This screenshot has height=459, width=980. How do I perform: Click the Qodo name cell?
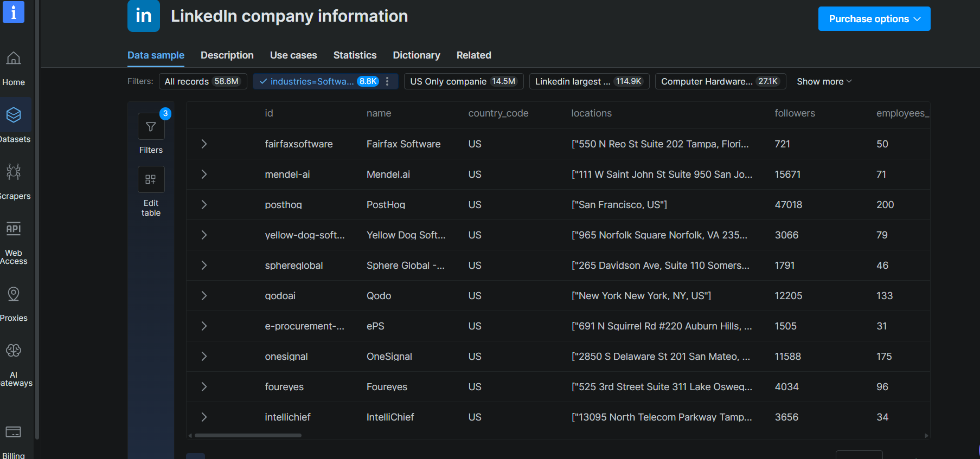click(x=379, y=296)
